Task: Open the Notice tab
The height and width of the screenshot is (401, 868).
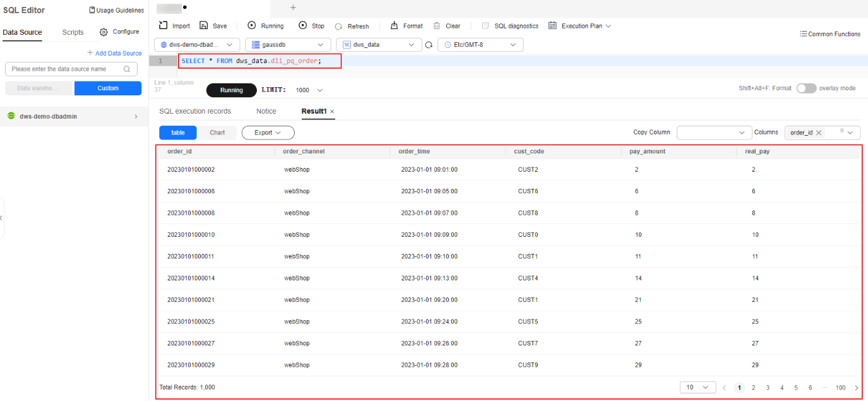Action: (x=266, y=111)
